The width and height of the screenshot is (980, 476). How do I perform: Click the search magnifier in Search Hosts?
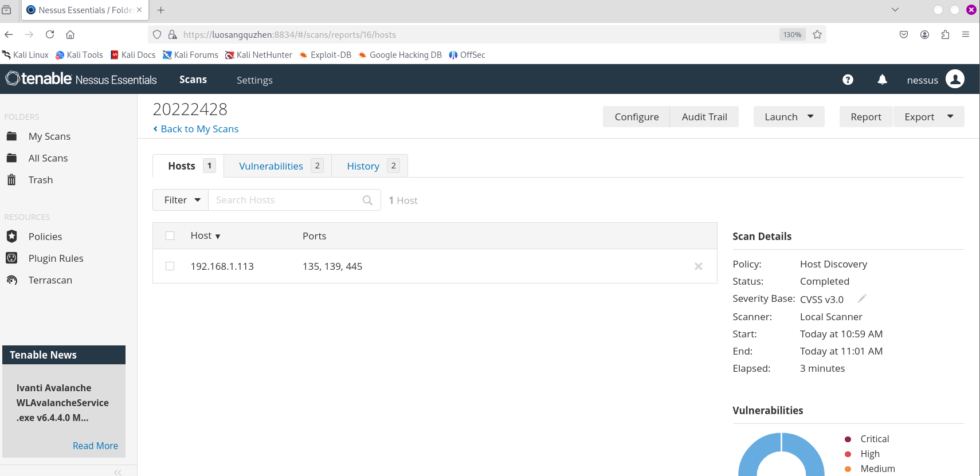coord(367,200)
